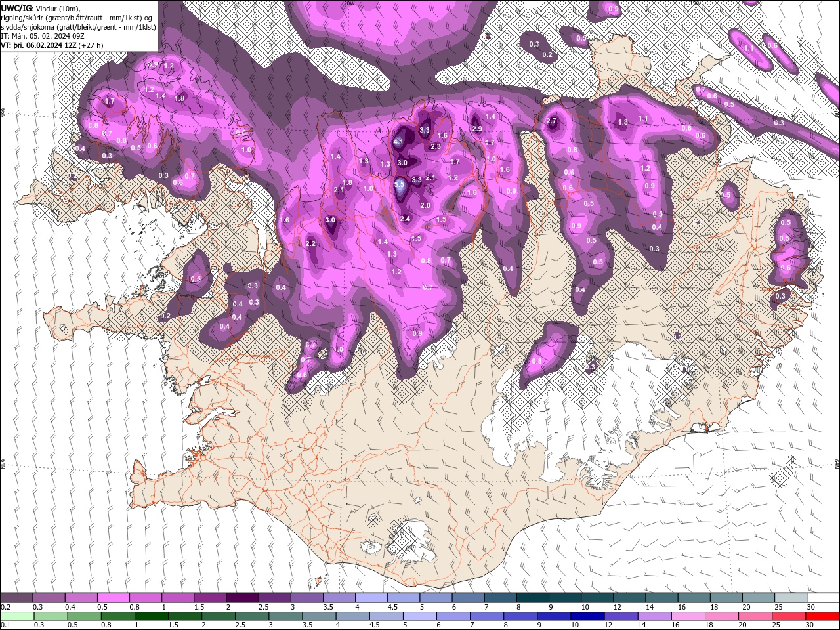Click the darkest green 1 swatch in bottom legend row

point(151,616)
